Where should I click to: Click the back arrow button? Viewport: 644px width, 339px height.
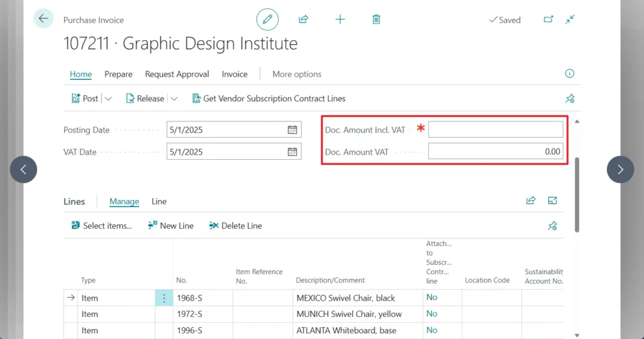(x=43, y=19)
